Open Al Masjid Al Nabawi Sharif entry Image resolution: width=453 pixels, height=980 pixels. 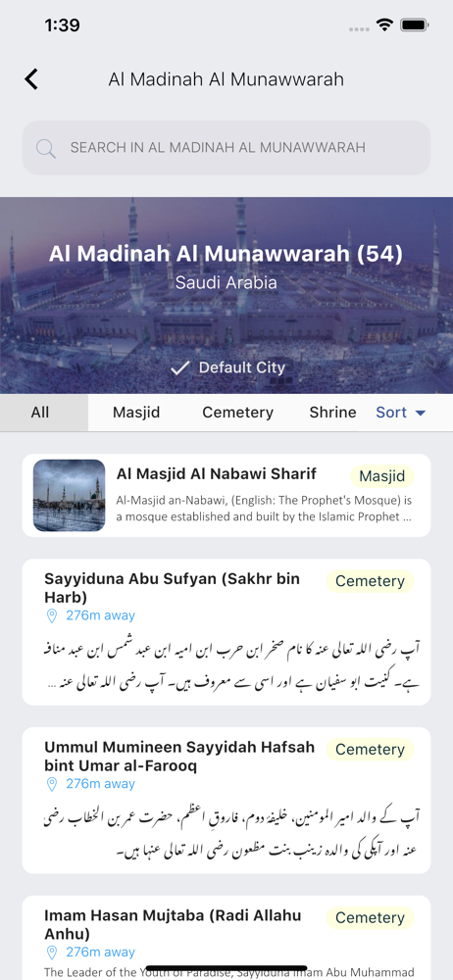(x=226, y=495)
